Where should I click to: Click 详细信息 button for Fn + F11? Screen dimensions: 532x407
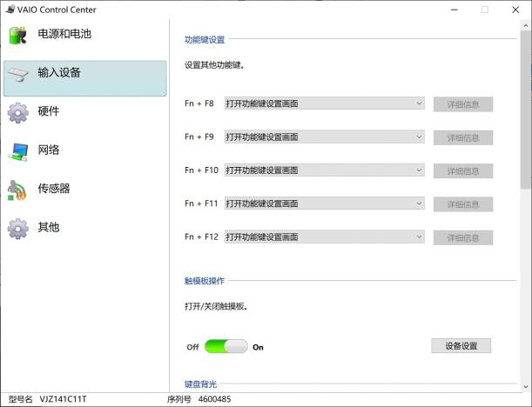(463, 204)
